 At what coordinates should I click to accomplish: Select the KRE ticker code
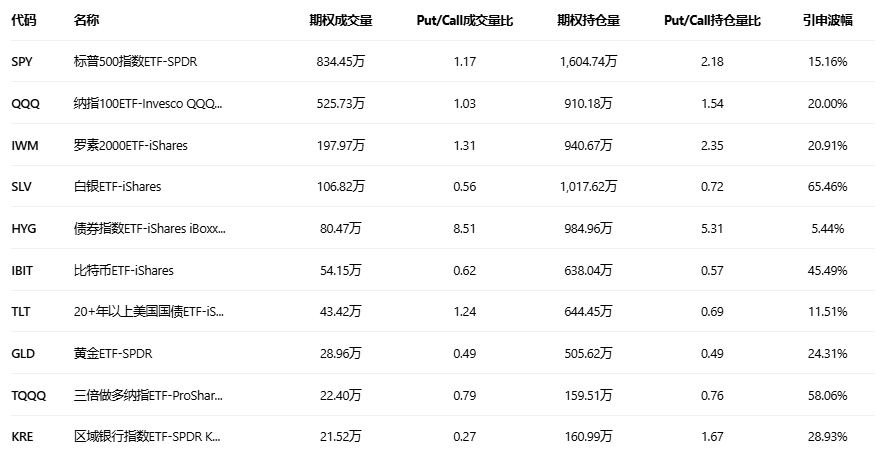tap(22, 438)
